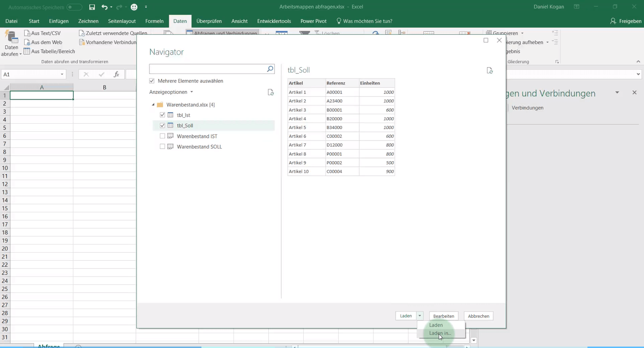This screenshot has height=348, width=644.
Task: Click the Freigeben share icon
Action: coord(613,21)
